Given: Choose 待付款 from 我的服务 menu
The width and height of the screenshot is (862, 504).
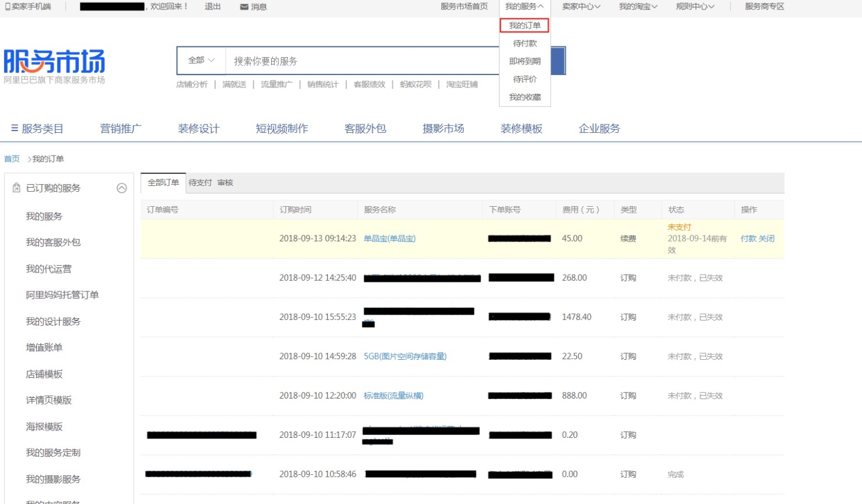Looking at the screenshot, I should (x=525, y=43).
